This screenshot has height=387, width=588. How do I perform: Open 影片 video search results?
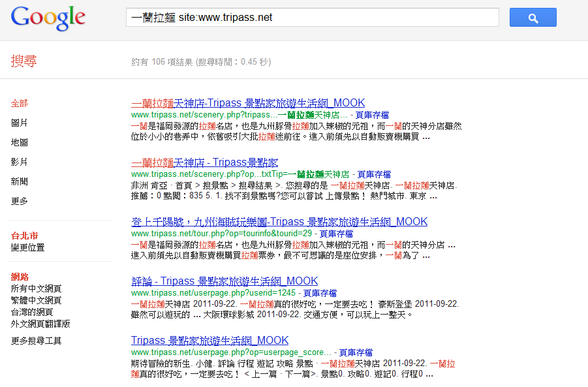click(x=20, y=162)
